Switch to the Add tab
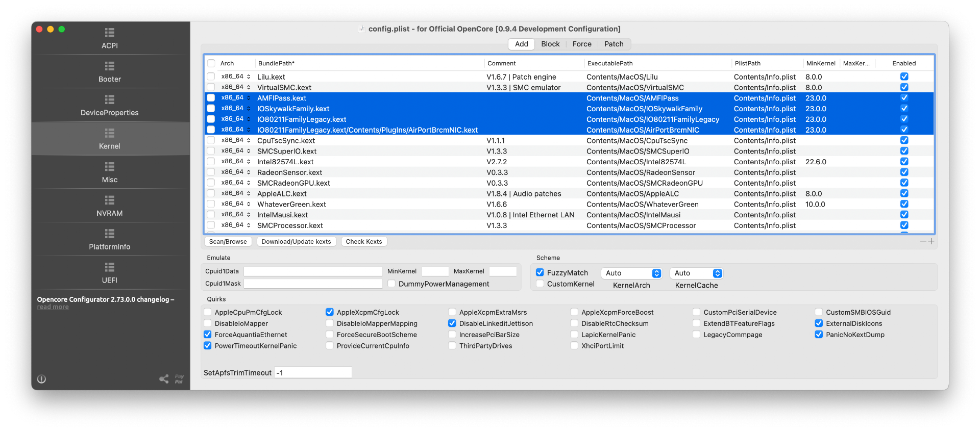This screenshot has height=431, width=980. point(522,44)
